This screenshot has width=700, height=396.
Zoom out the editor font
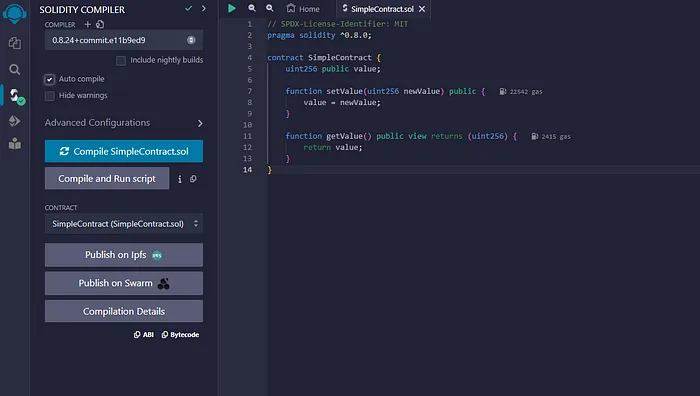point(252,8)
